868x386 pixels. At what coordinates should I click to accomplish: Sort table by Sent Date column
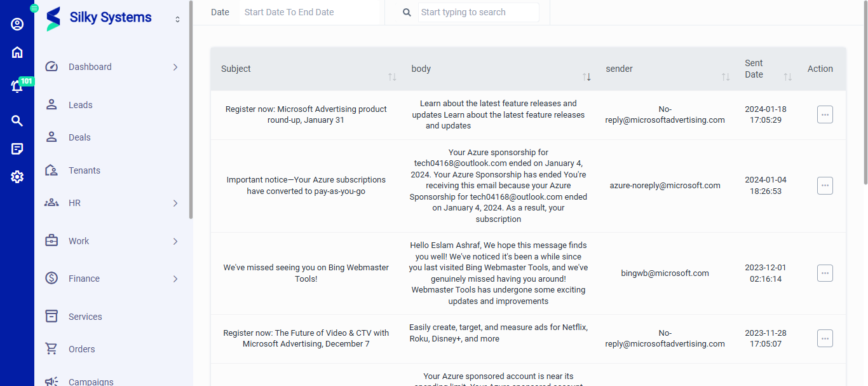click(x=788, y=77)
